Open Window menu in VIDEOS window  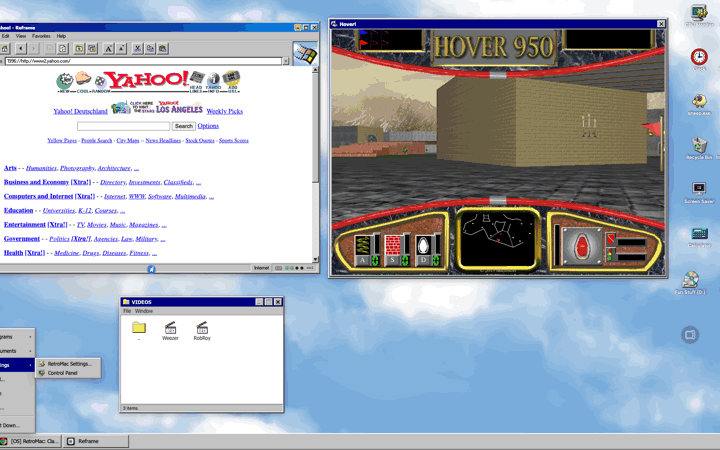click(144, 311)
